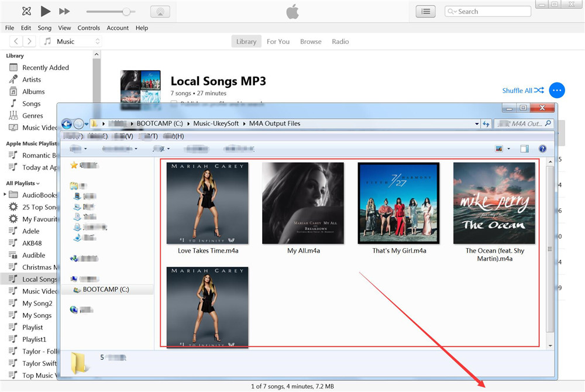Click the iTunes shuffle icon in playback controls
585x392 pixels.
pyautogui.click(x=26, y=11)
